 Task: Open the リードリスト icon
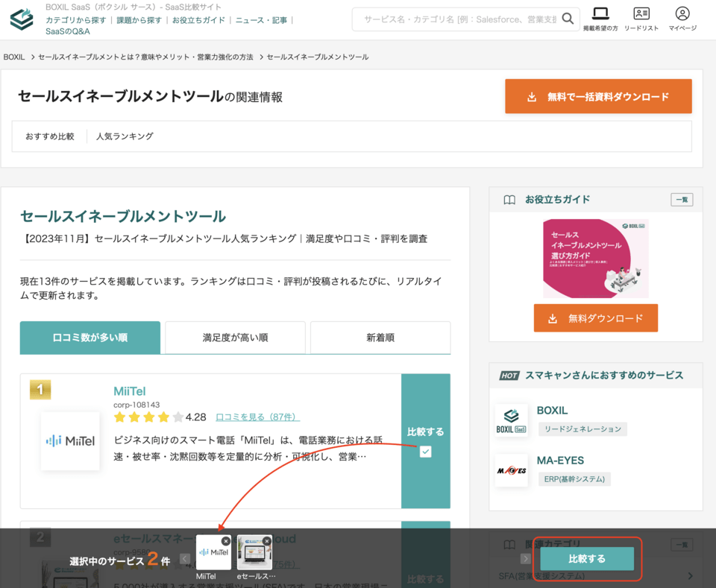[641, 14]
